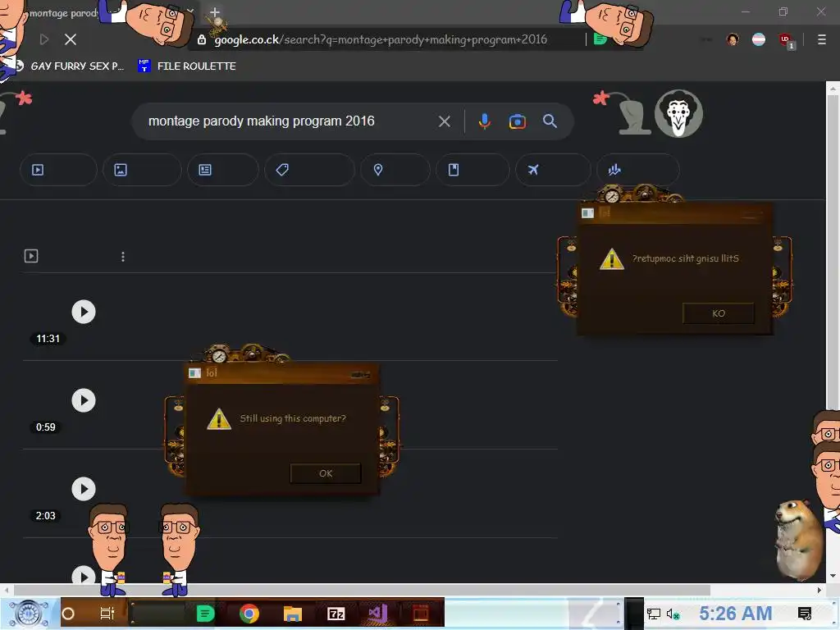Filter results by Books chip
Image resolution: width=840 pixels, height=630 pixels.
[472, 170]
